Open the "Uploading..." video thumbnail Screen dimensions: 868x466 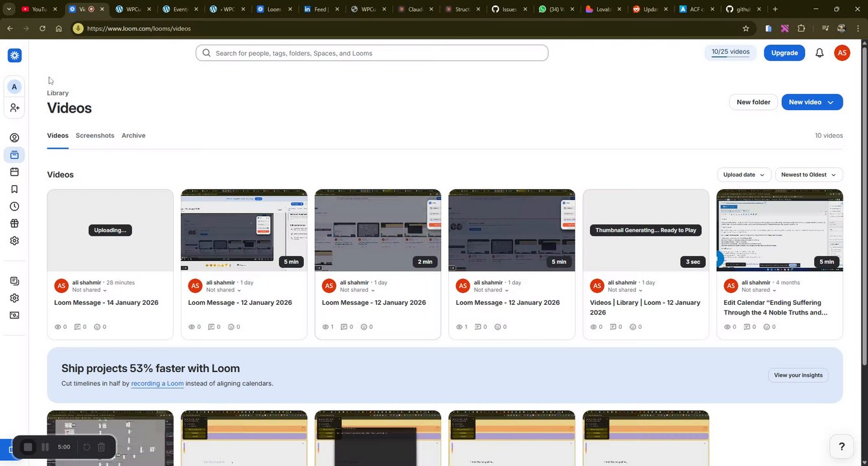(110, 230)
